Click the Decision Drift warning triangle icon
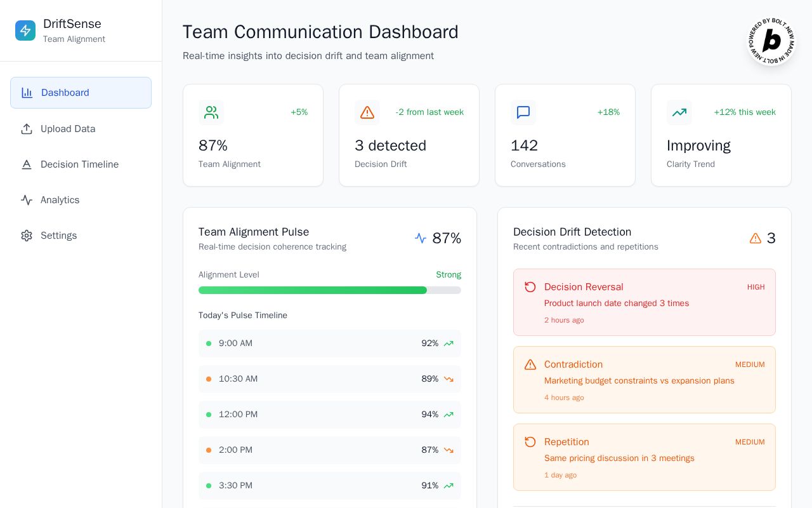 coord(367,112)
